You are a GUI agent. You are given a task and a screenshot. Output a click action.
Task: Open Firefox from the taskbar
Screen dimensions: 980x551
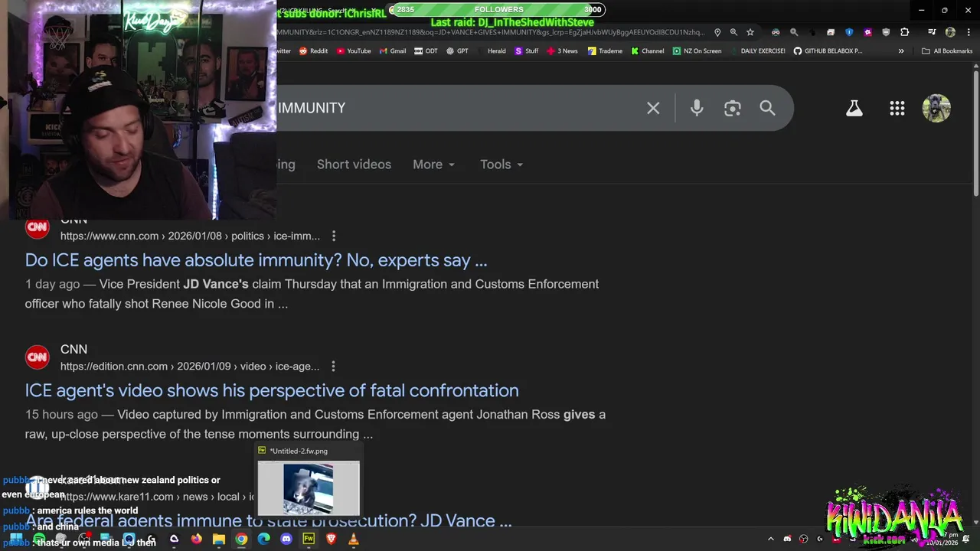196,539
